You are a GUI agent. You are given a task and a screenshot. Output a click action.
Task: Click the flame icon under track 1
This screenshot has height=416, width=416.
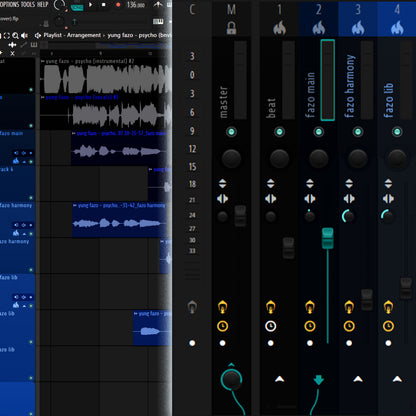click(279, 28)
